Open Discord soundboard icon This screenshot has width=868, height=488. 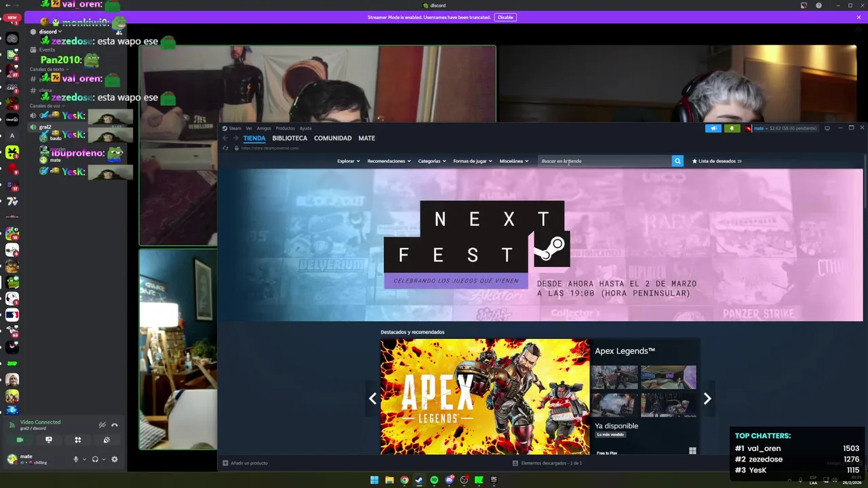(106, 440)
